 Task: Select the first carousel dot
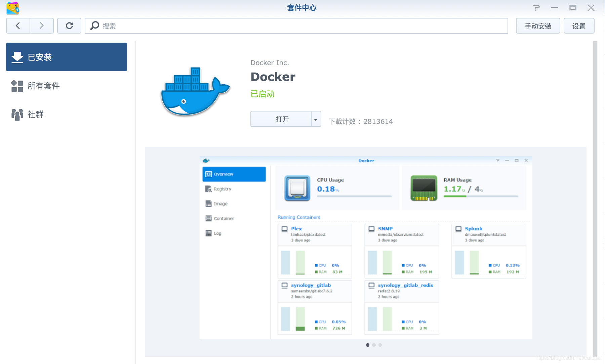(368, 345)
